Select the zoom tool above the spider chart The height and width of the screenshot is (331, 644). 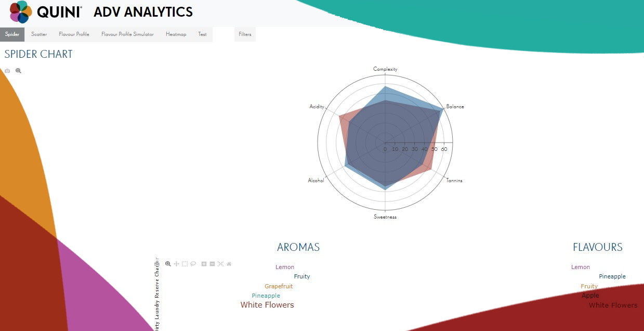click(x=18, y=71)
